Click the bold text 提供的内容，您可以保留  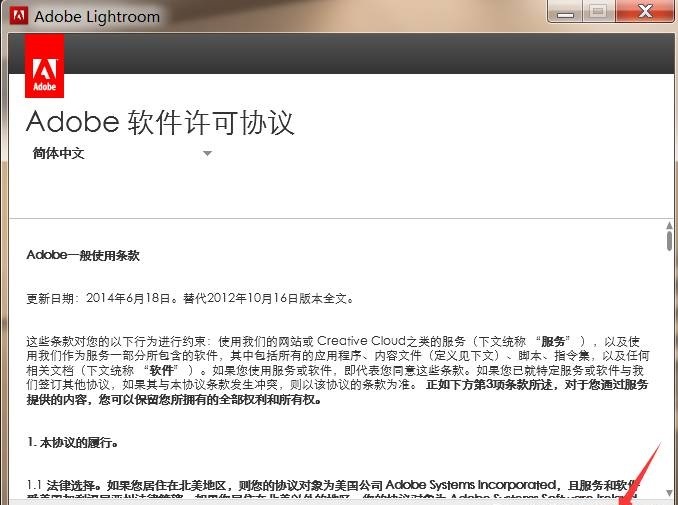coord(174,400)
